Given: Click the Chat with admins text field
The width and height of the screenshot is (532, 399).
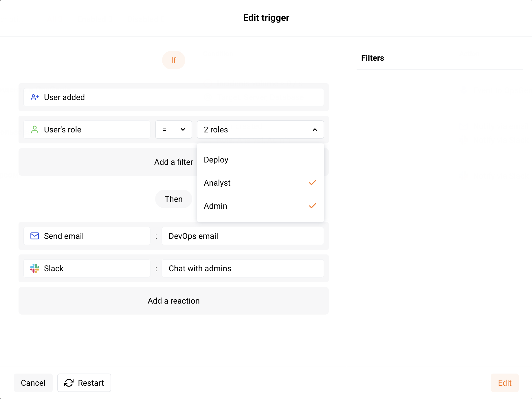Looking at the screenshot, I should pos(243,268).
